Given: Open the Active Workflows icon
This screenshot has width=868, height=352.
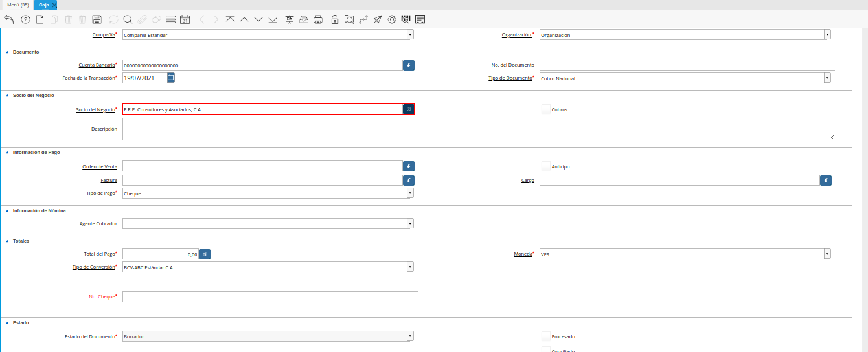Looking at the screenshot, I should (x=363, y=19).
